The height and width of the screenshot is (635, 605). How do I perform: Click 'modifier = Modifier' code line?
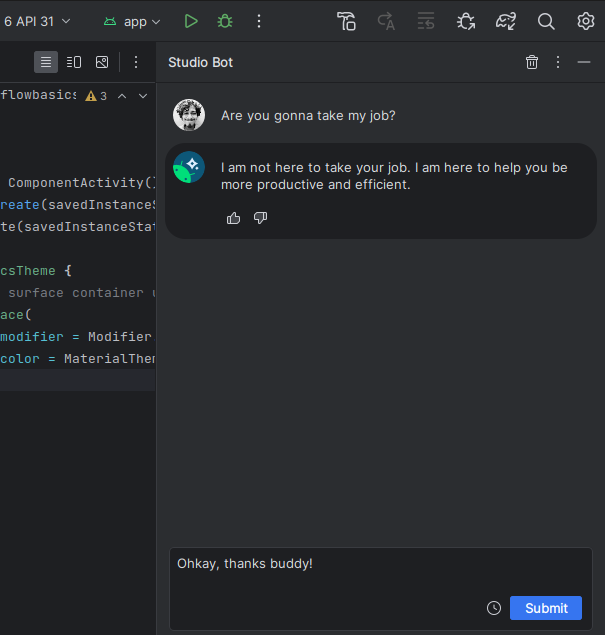click(76, 337)
